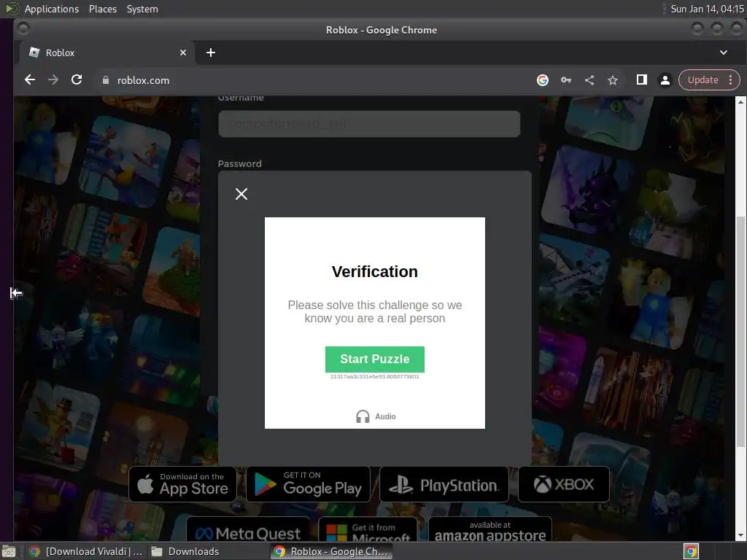This screenshot has height=560, width=747.
Task: Click the Applications menu logo icon
Action: pyautogui.click(x=12, y=9)
